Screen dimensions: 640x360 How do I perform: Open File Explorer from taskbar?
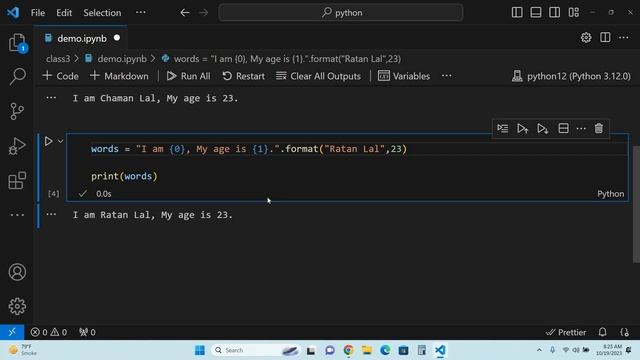point(367,350)
